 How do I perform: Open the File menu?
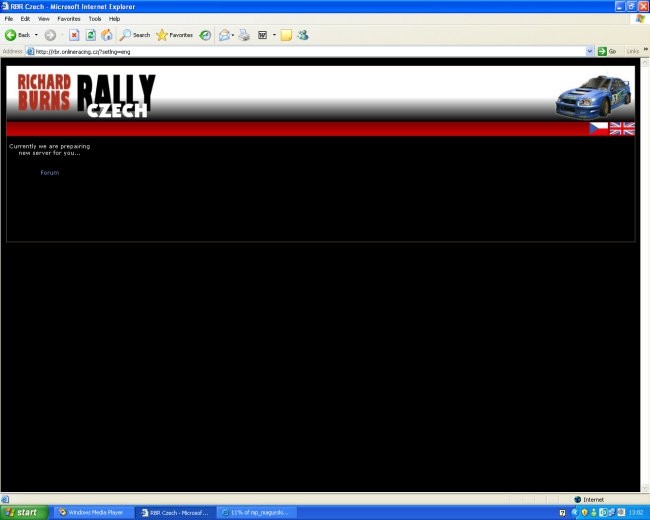point(9,19)
